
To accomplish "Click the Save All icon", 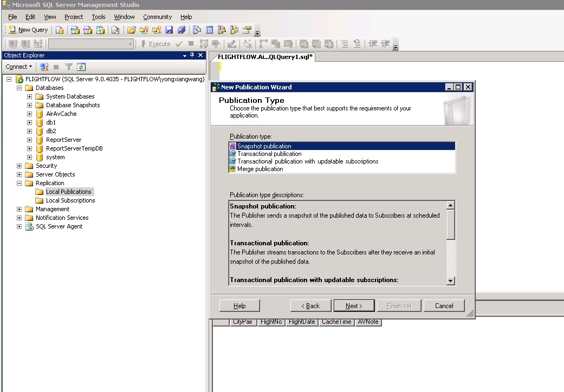I will tap(181, 30).
